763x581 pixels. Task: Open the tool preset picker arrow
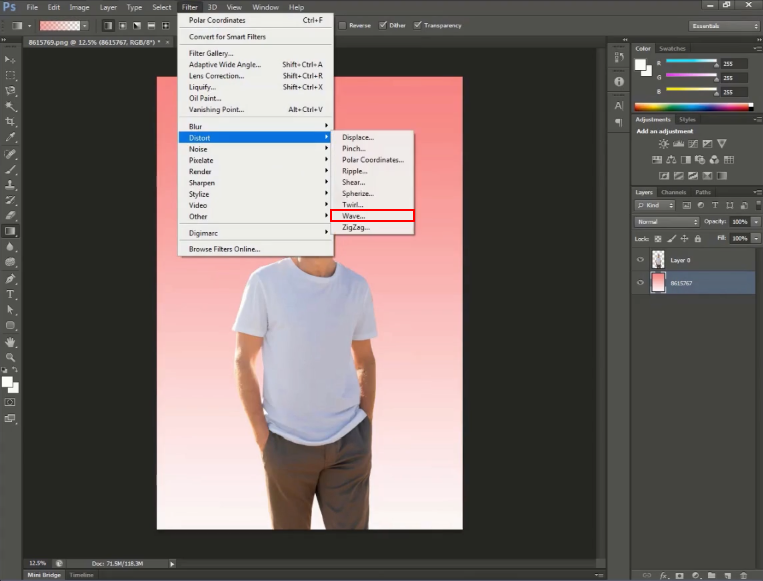tap(29, 25)
